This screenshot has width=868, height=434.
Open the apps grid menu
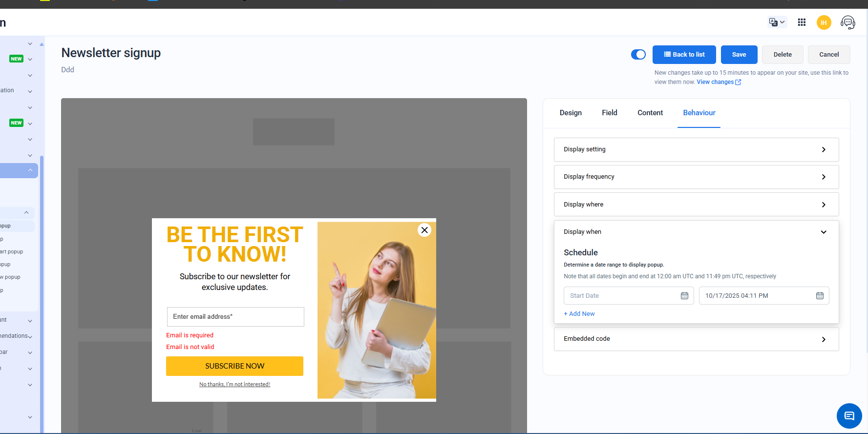tap(802, 22)
